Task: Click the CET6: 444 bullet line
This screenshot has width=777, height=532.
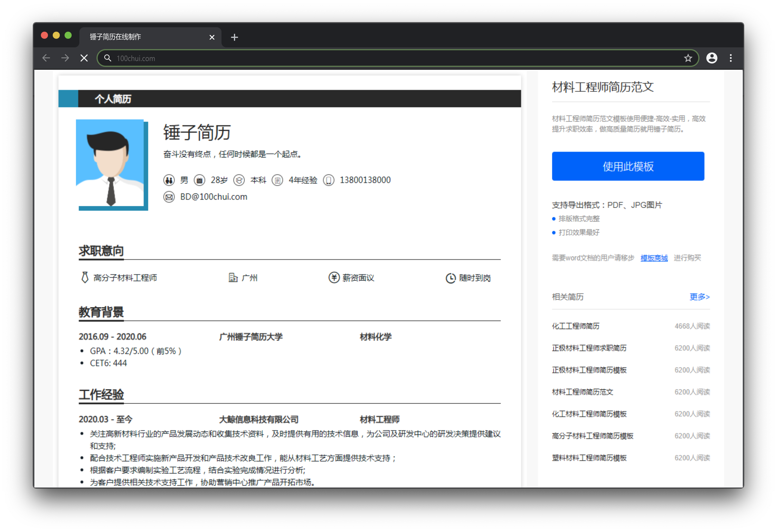Action: click(108, 363)
